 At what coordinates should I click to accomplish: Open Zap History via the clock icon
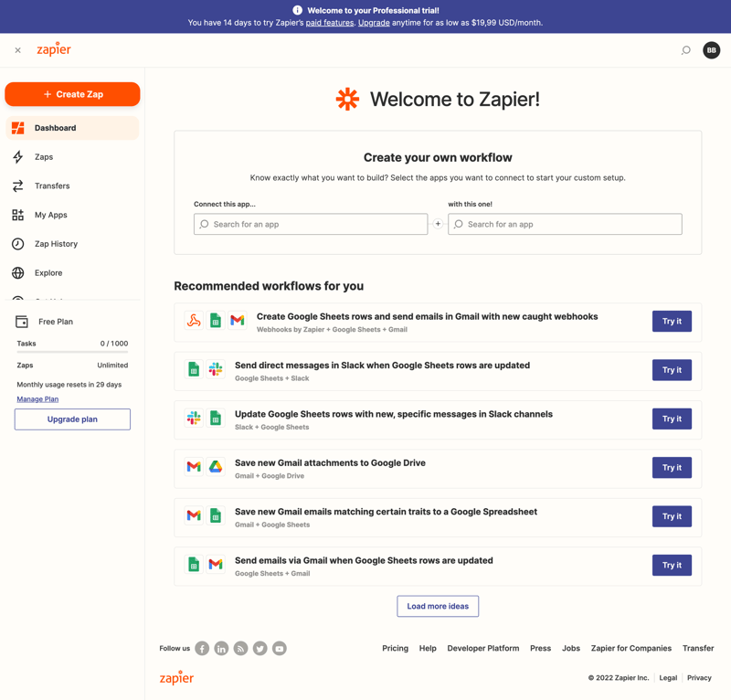point(18,243)
